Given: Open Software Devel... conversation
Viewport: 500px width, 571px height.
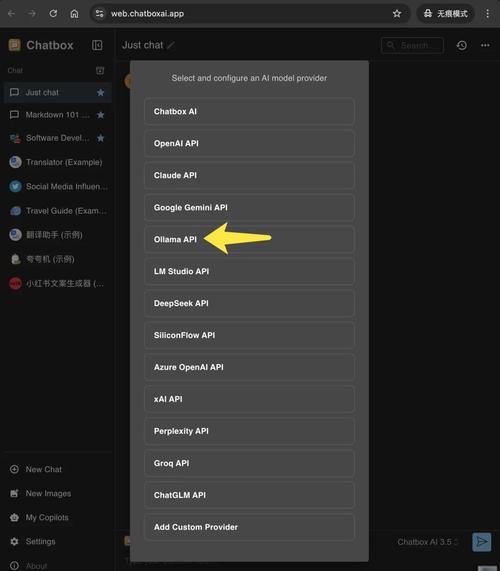Looking at the screenshot, I should click(58, 138).
